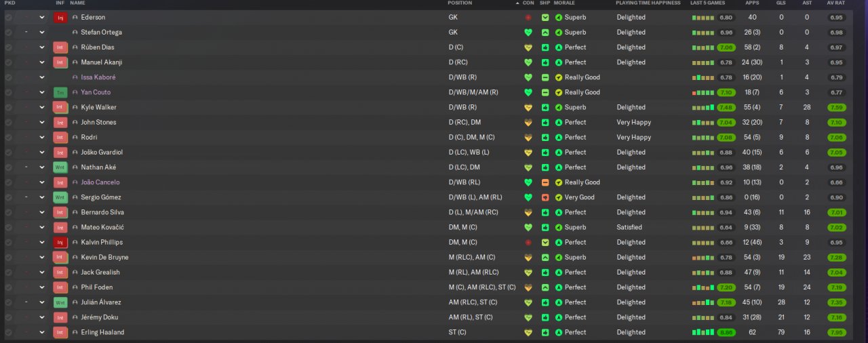Image resolution: width=868 pixels, height=343 pixels.
Task: Click Nathan Aké's green Wnt badge
Action: (60, 167)
